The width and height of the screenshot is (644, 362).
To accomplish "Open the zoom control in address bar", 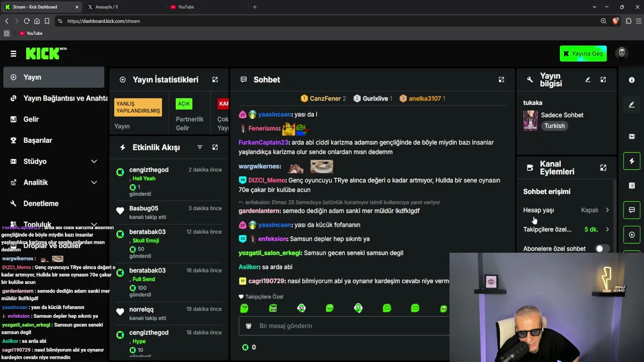I will click(x=603, y=21).
